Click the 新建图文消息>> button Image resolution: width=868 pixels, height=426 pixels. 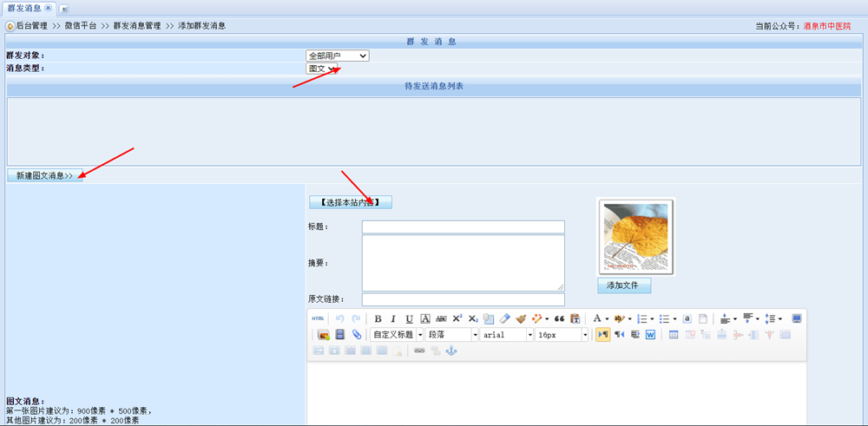(x=44, y=175)
